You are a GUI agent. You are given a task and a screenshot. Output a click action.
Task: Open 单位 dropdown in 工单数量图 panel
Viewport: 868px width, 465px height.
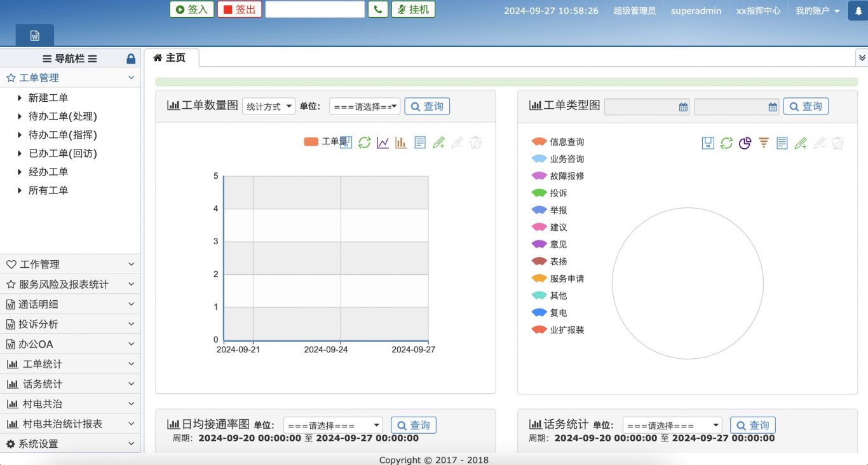[365, 106]
